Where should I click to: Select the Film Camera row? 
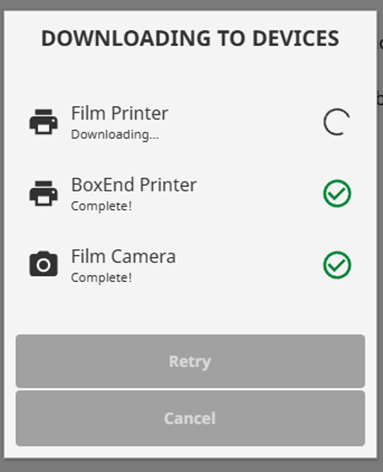(x=190, y=265)
